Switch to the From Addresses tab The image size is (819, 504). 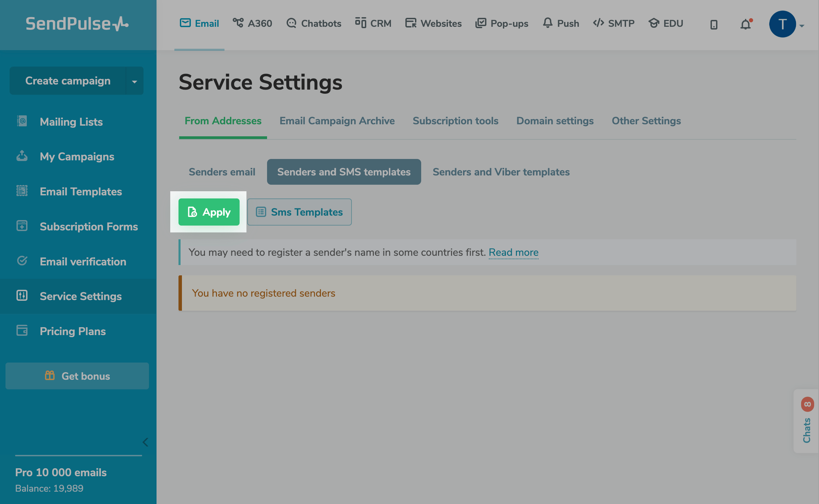[x=223, y=121]
